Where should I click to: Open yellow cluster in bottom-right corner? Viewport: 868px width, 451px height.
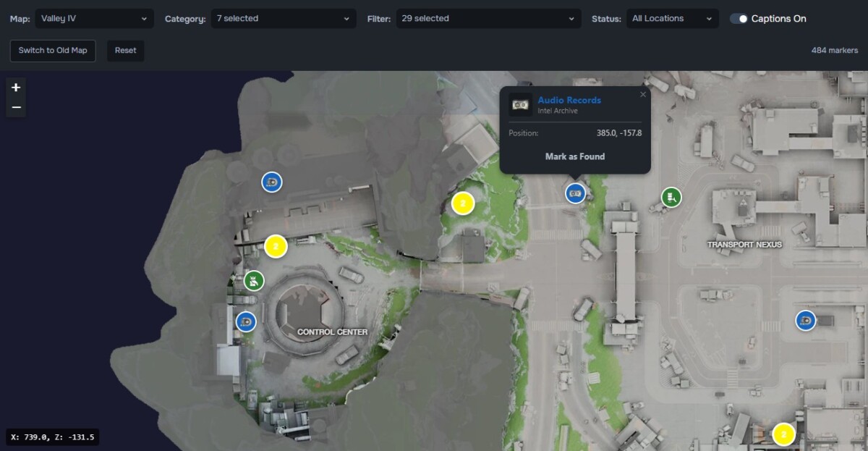point(783,434)
